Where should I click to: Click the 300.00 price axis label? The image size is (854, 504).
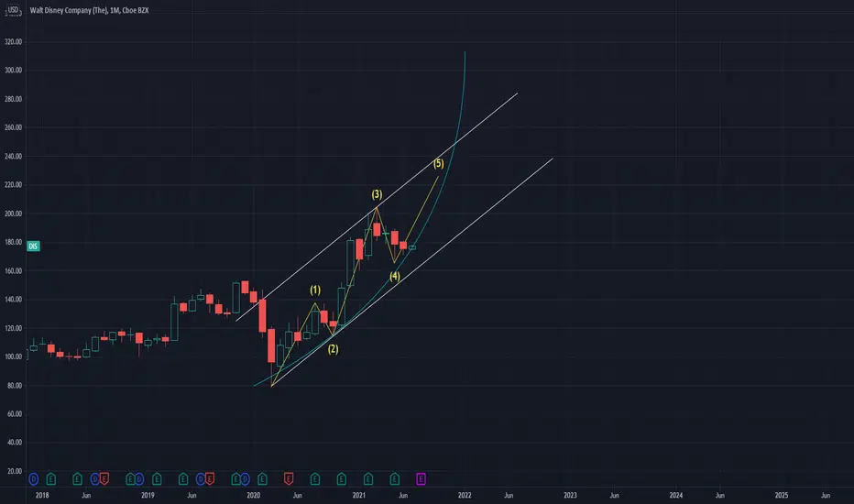[x=14, y=71]
